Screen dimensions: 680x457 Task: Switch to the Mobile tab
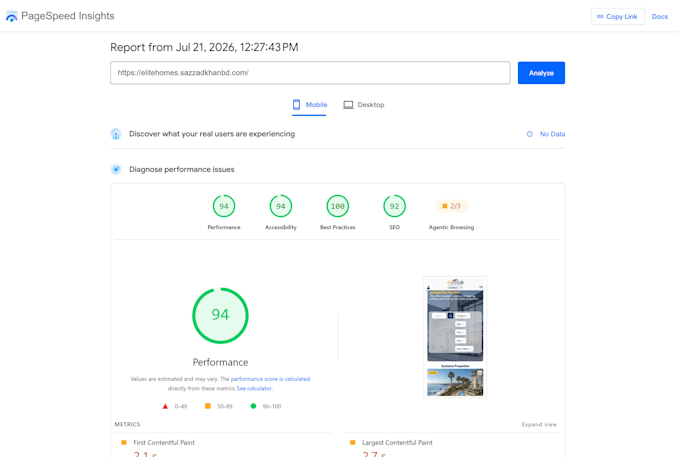[309, 105]
